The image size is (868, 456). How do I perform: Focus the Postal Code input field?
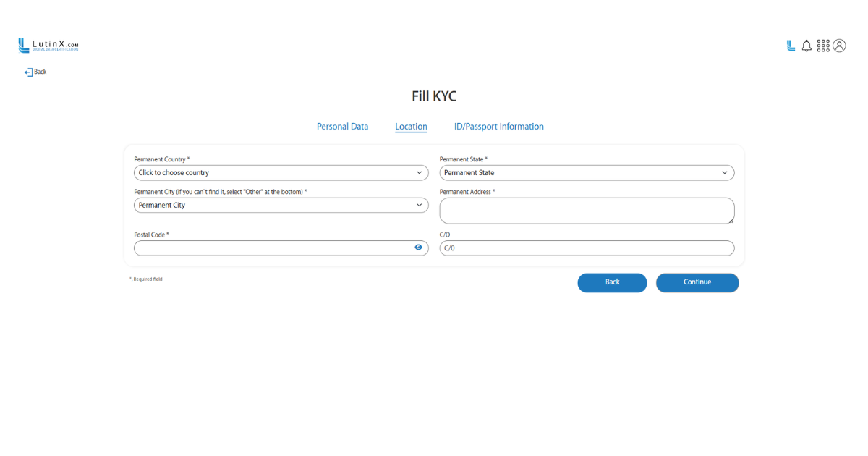pos(271,248)
